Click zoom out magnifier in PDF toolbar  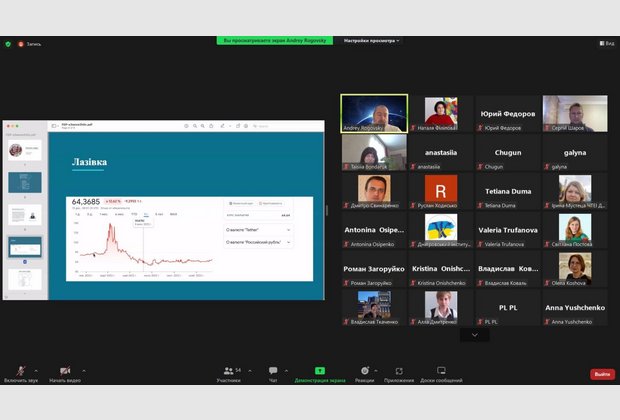pyautogui.click(x=195, y=126)
